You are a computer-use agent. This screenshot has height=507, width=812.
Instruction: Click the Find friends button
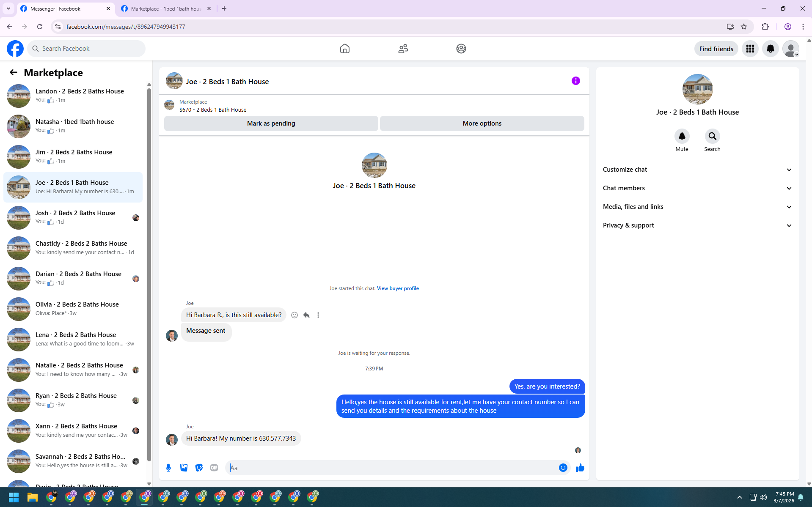716,49
